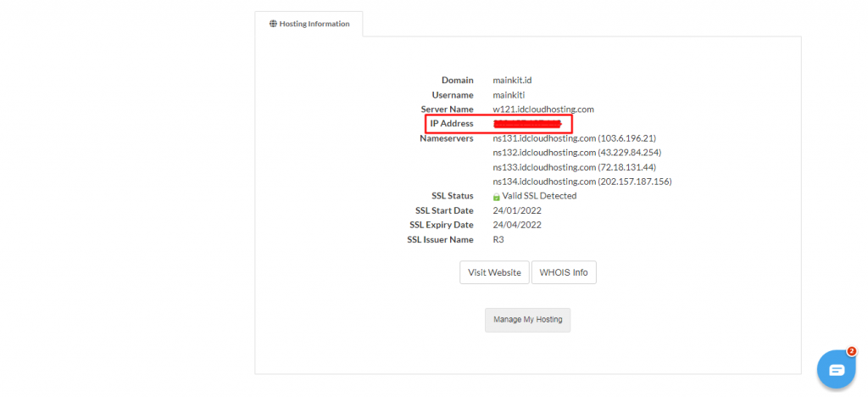
Task: Select nameserver ns133.idcloudhosting.com entry
Action: click(575, 166)
